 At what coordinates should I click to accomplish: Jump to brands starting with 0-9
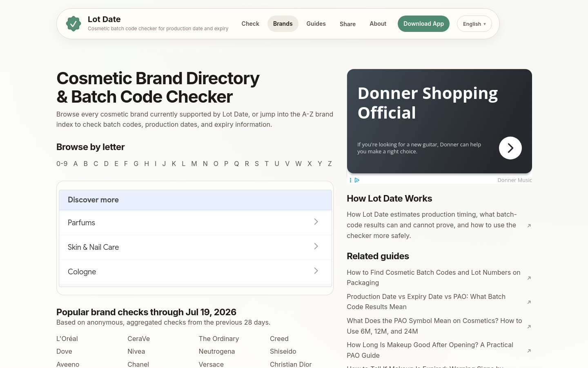coord(62,164)
